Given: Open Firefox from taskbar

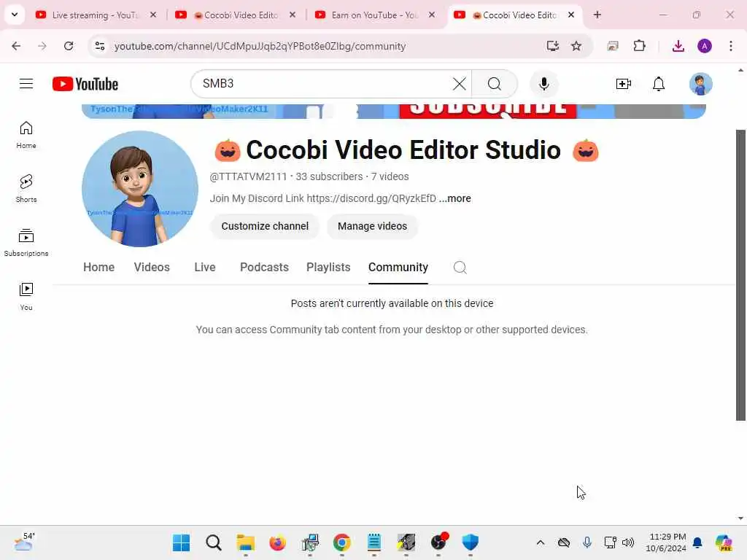Looking at the screenshot, I should pyautogui.click(x=277, y=542).
